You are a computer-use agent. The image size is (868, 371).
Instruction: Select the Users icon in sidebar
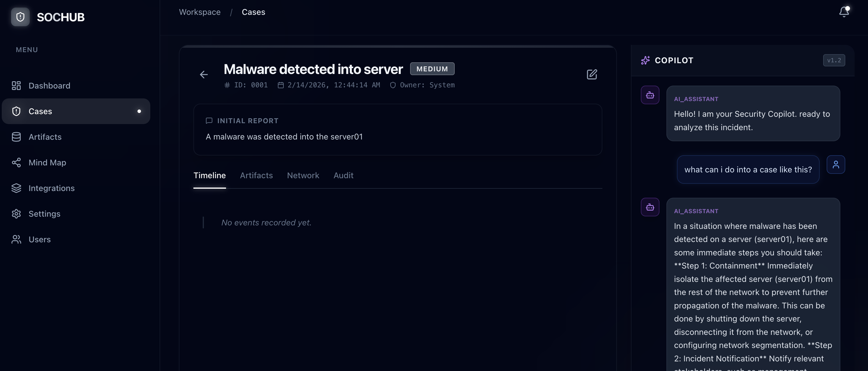(x=16, y=239)
